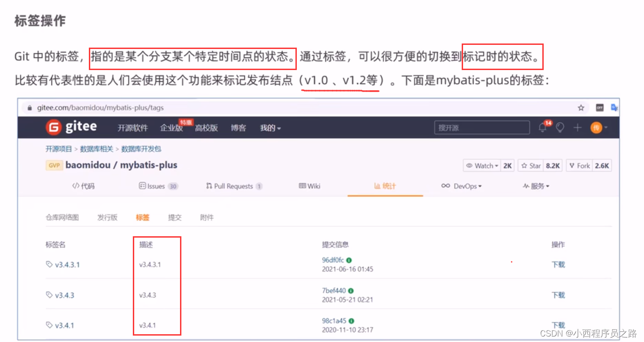644x342 pixels.
Task: Click the translate extension icon
Action: [614, 108]
